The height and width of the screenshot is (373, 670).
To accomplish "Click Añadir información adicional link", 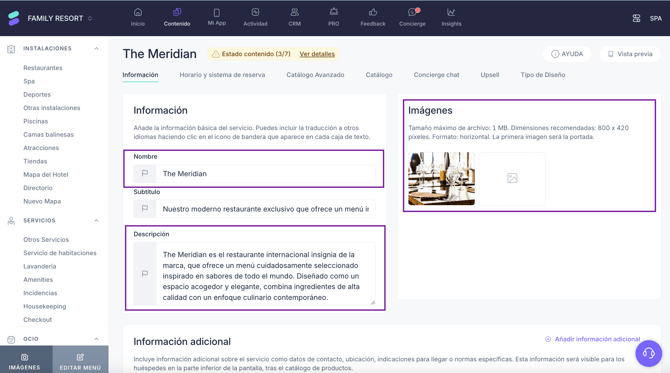I will click(597, 339).
